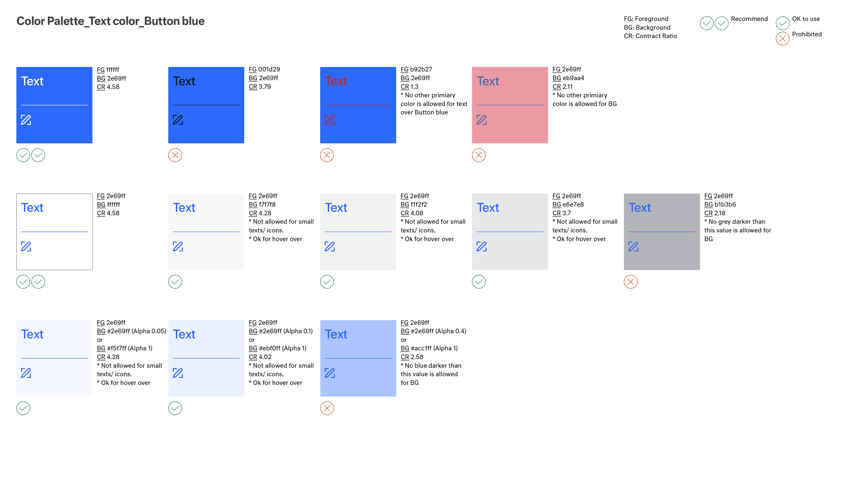Click the dark navy edit icon on blue
The height and width of the screenshot is (488, 868).
point(178,120)
